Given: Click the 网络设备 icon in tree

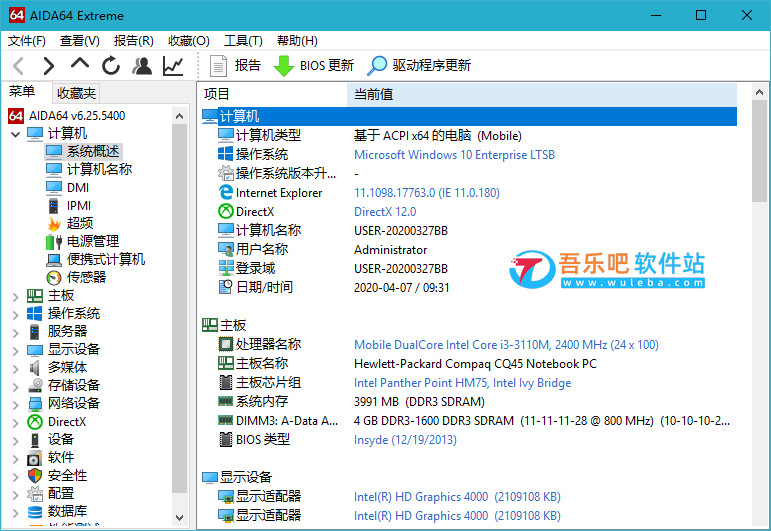Looking at the screenshot, I should (35, 404).
